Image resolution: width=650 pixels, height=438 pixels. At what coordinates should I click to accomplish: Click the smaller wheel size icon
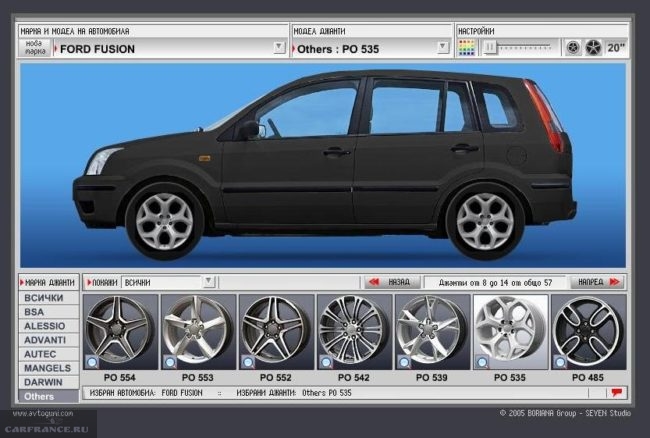coord(573,48)
